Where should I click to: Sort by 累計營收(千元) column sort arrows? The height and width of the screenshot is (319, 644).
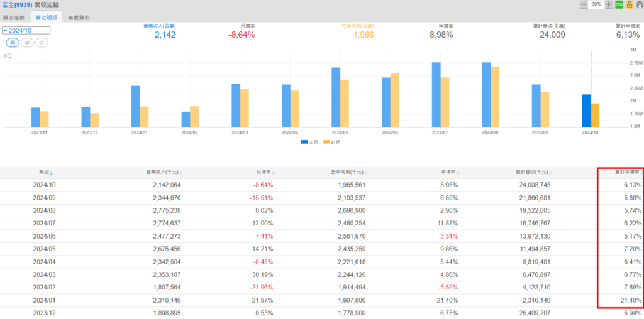[x=551, y=173]
